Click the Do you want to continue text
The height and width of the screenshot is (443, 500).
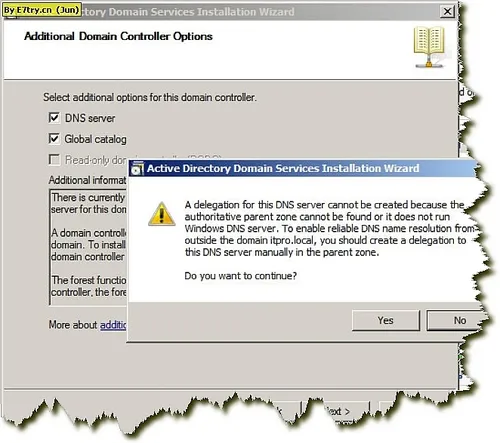click(240, 276)
